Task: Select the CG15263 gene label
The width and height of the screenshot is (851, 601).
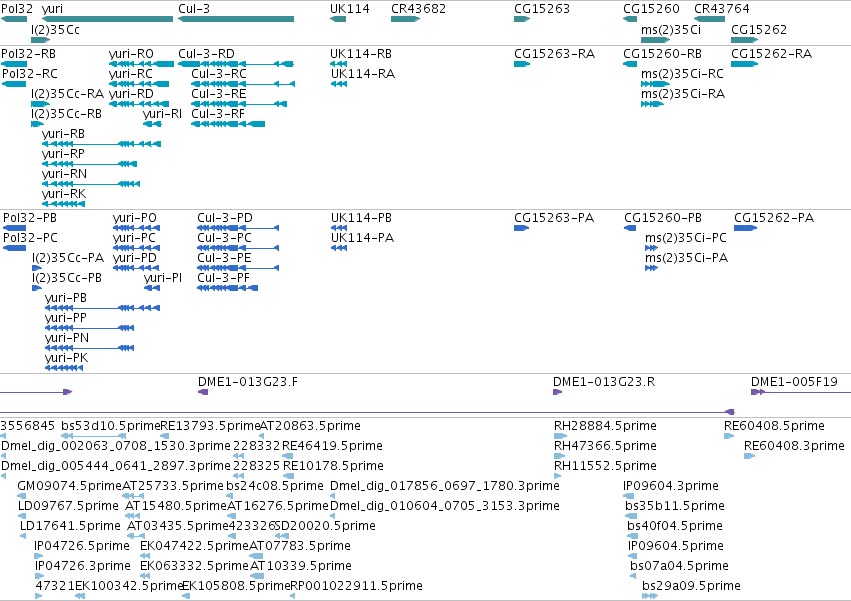Action: pos(542,9)
